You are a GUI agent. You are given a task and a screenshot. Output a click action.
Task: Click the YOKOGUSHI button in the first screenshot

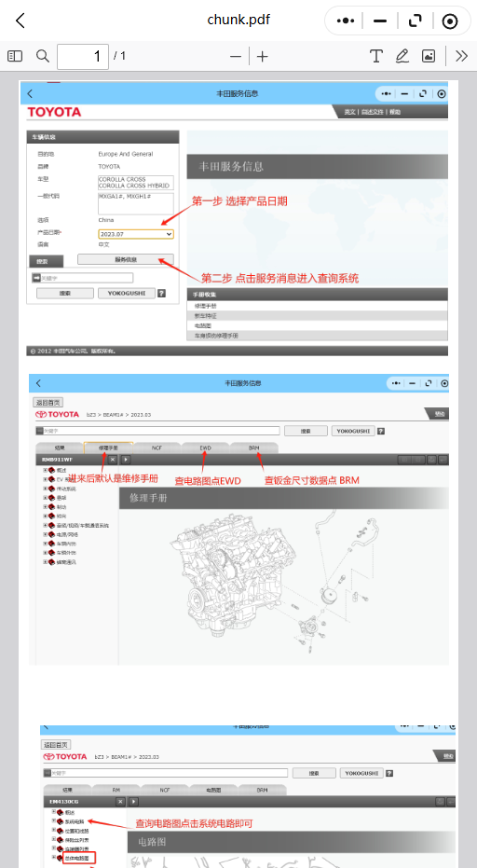pos(126,294)
